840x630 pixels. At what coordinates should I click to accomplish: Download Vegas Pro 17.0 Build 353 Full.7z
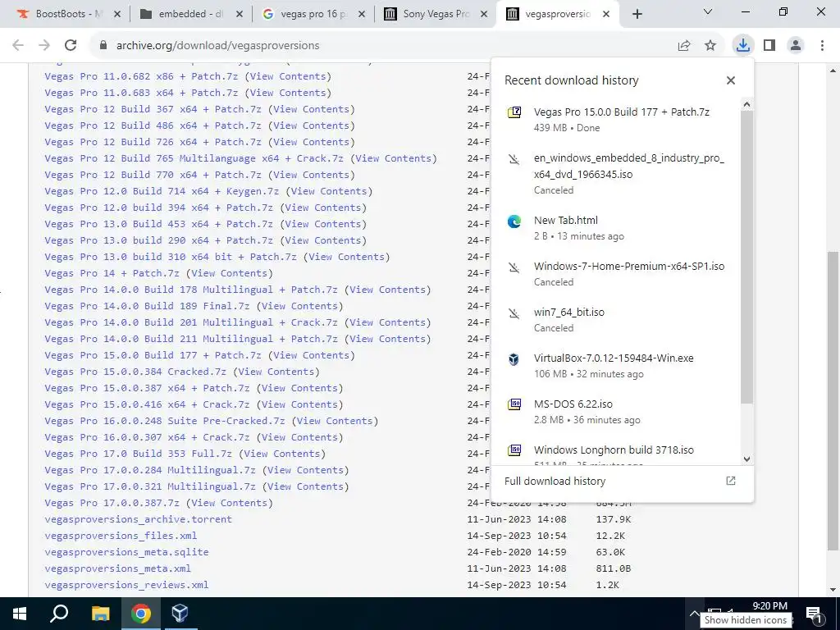click(x=138, y=454)
